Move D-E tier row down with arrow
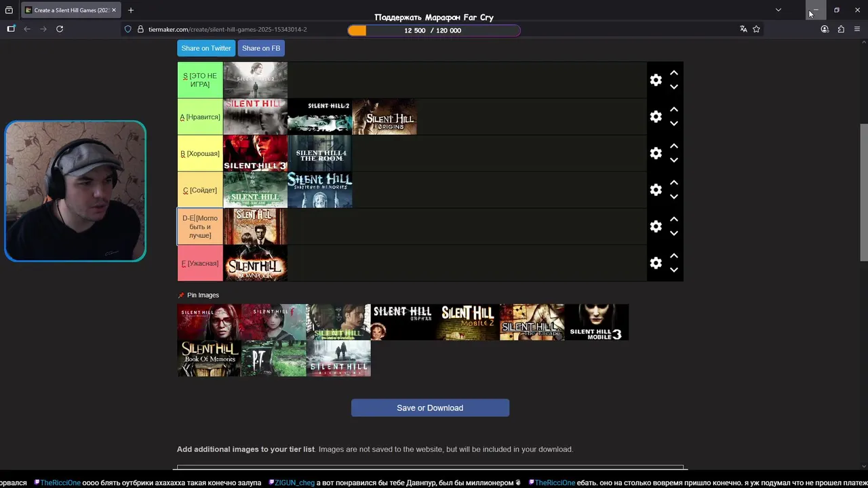The height and width of the screenshot is (488, 868). point(674,233)
